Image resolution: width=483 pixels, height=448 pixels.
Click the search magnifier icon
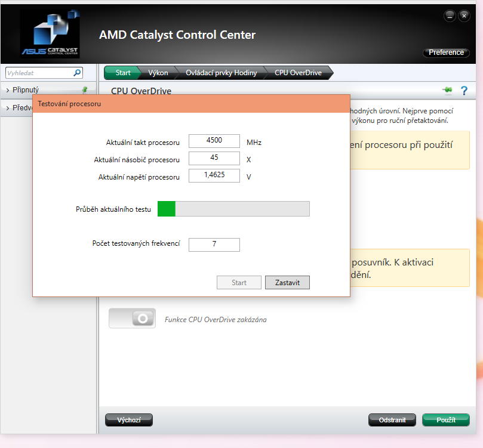click(76, 73)
